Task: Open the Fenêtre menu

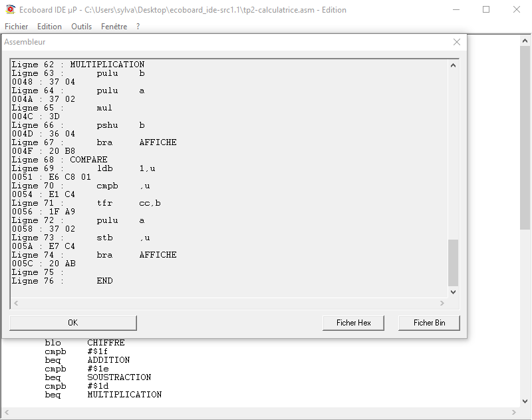Action: pyautogui.click(x=114, y=27)
